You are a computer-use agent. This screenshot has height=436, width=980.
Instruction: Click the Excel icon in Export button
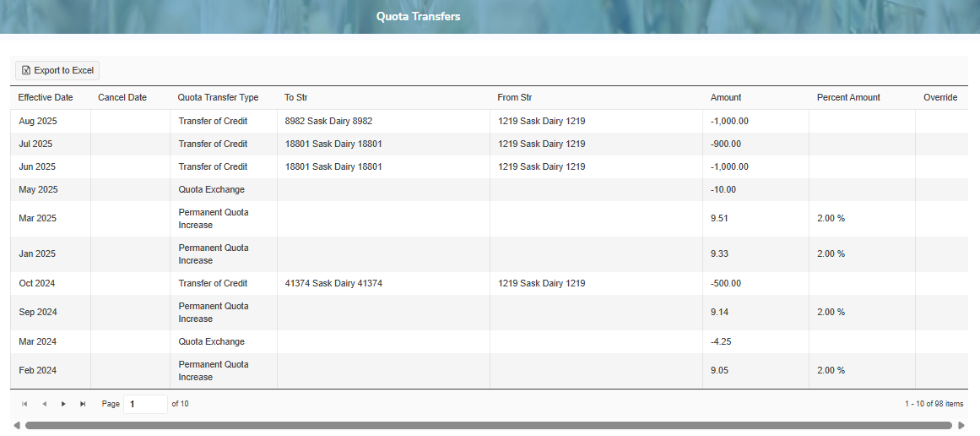tap(26, 70)
